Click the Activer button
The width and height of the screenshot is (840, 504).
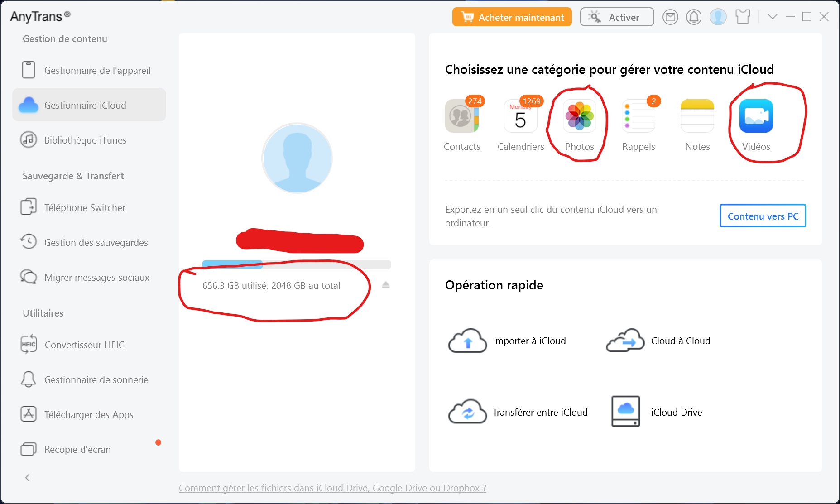tap(617, 17)
